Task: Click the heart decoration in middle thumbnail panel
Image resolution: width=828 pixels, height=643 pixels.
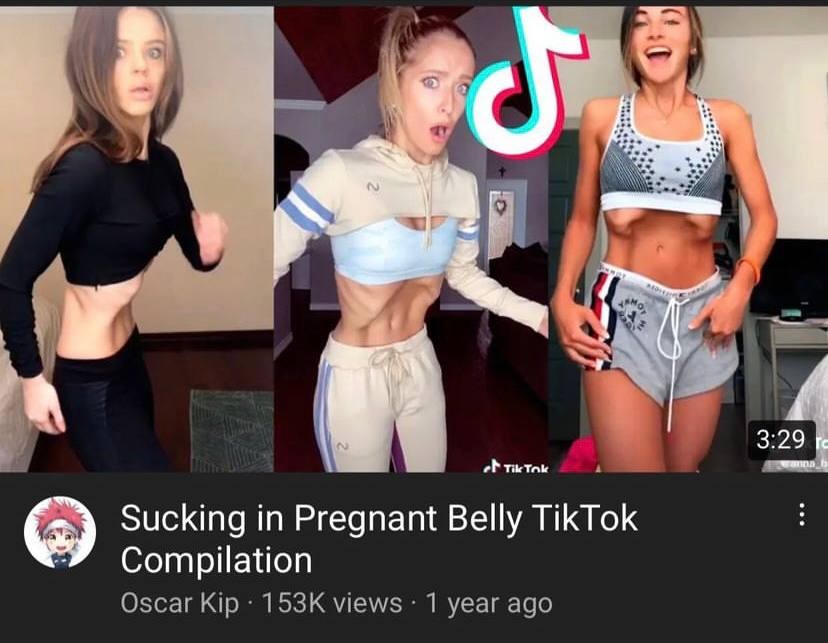Action: (x=500, y=204)
